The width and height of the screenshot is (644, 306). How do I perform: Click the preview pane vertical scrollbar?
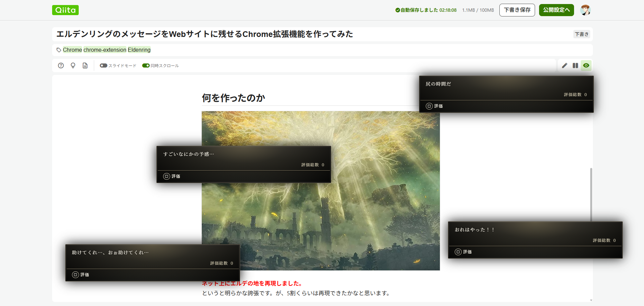(x=591, y=195)
